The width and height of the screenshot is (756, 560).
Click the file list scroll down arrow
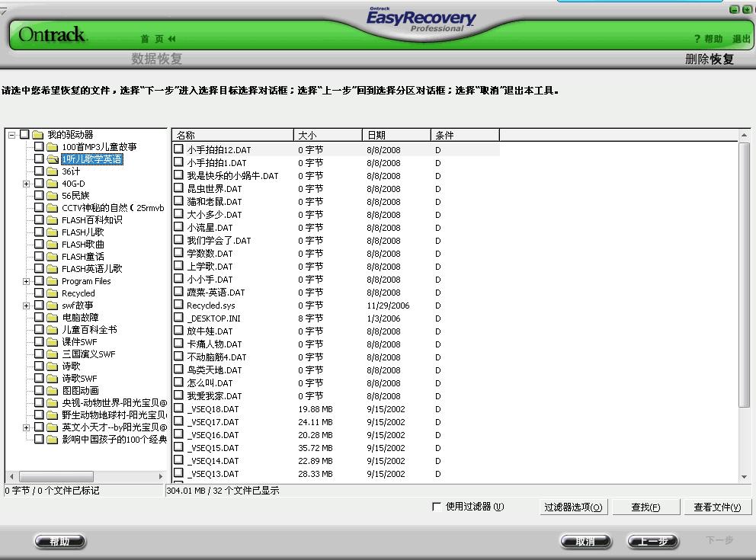tap(745, 477)
